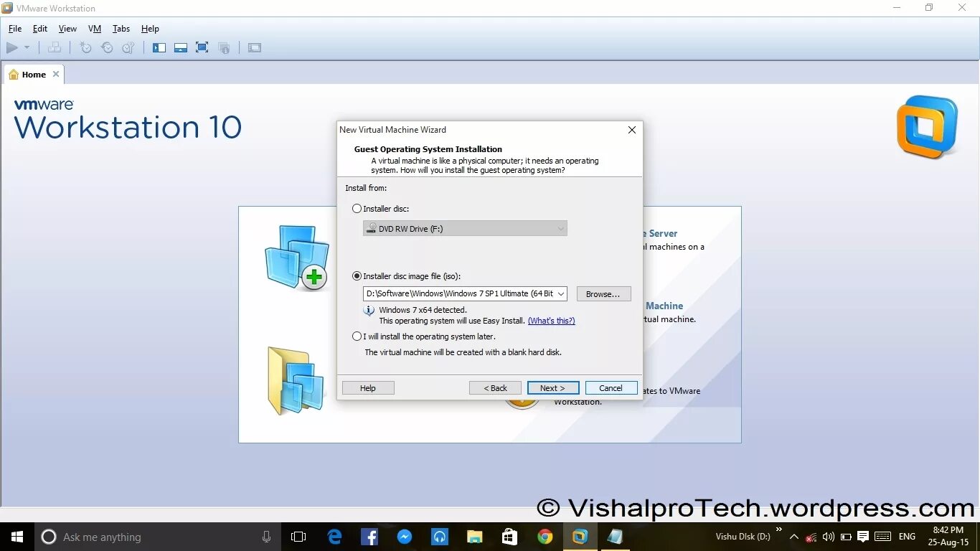This screenshot has height=551, width=980.
Task: Open the File menu
Action: 15,29
